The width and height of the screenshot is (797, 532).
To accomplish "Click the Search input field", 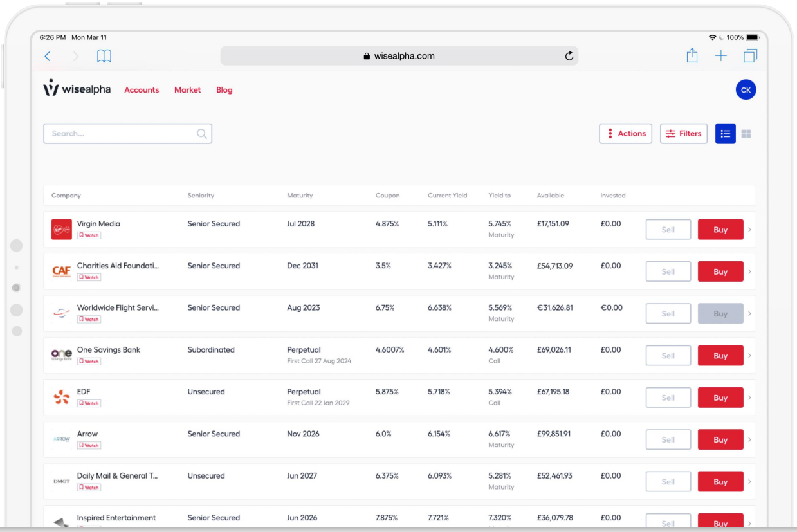I will 127,134.
